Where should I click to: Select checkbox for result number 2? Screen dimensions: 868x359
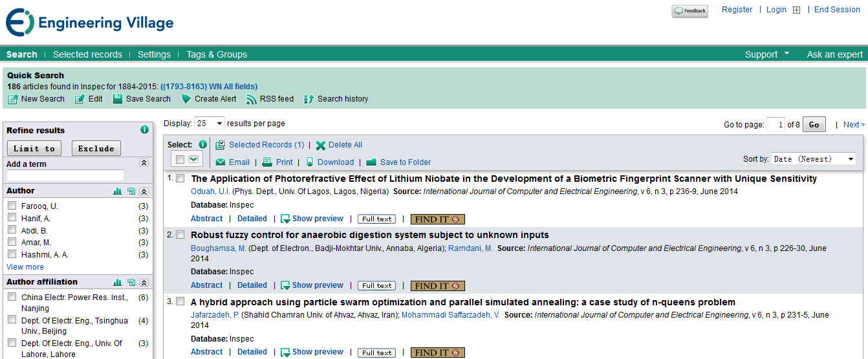pos(180,235)
